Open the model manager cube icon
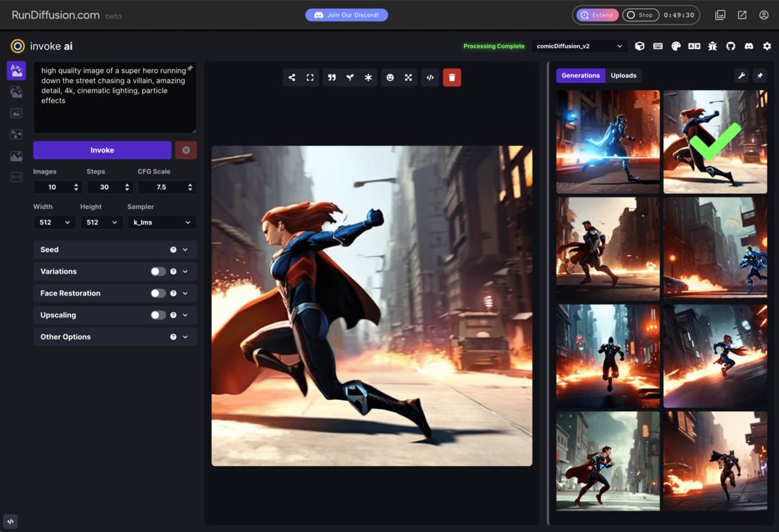The width and height of the screenshot is (779, 532). coord(640,46)
